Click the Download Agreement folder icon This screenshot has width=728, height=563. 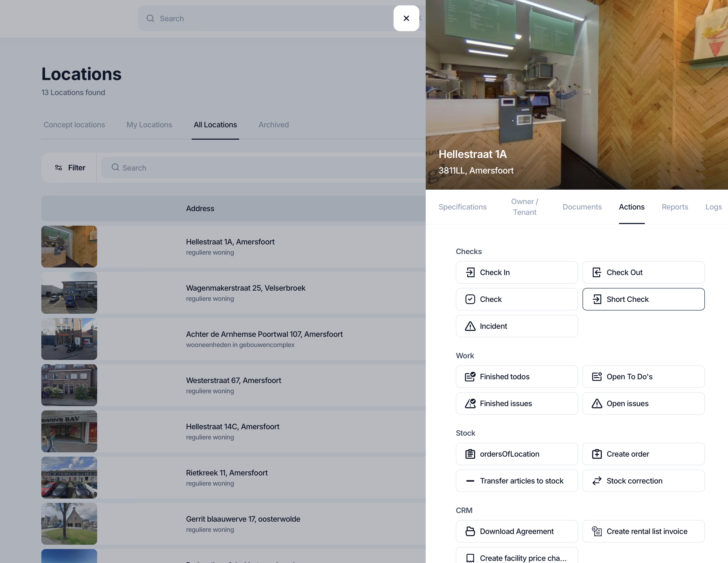[x=470, y=531]
